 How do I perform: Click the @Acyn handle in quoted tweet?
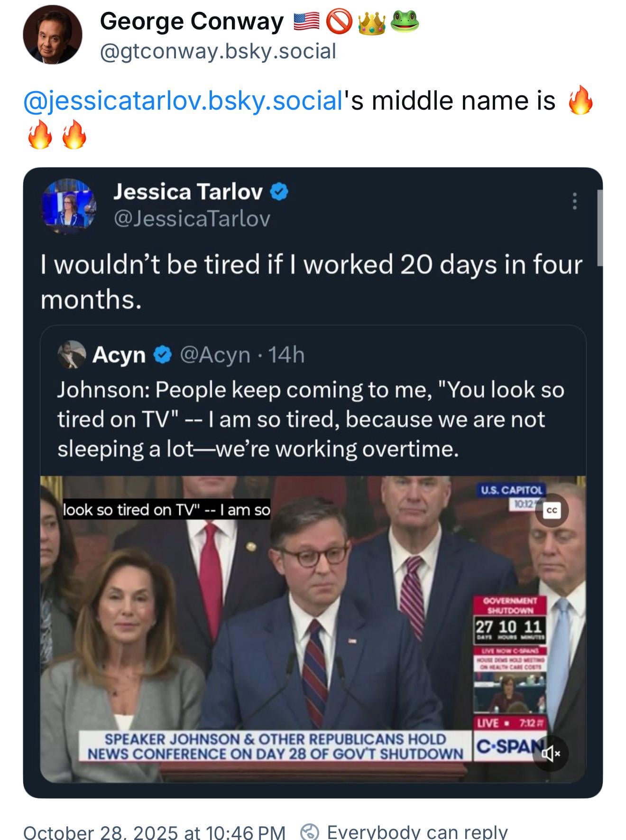214,355
